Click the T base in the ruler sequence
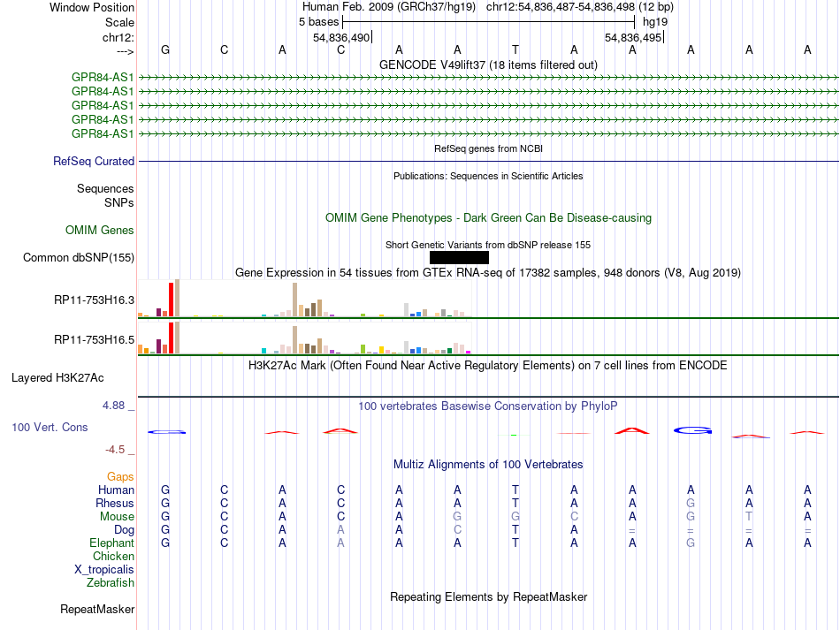The image size is (840, 630). (x=515, y=49)
